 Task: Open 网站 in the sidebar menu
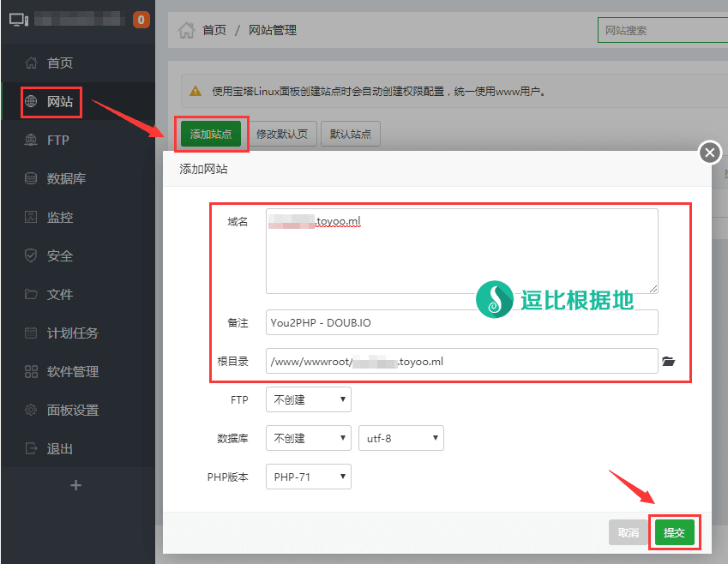coord(59,102)
